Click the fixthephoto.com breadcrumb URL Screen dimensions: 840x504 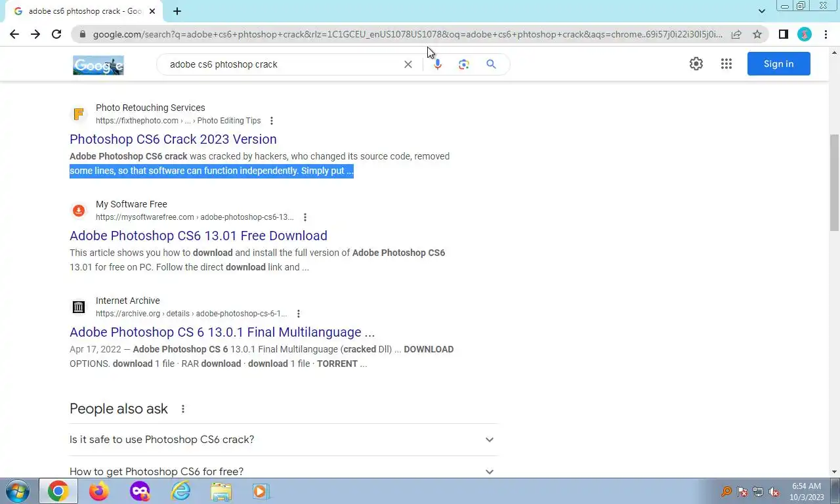coord(178,121)
